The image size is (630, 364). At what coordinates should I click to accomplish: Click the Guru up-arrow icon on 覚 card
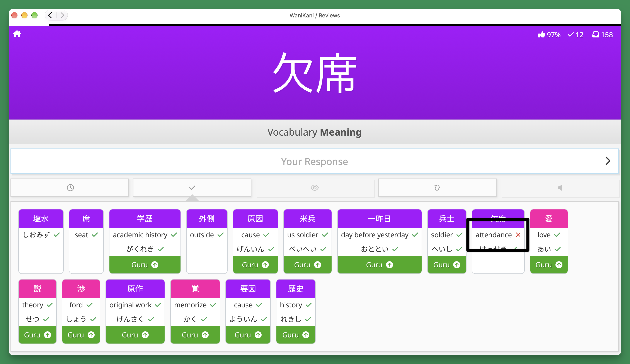pyautogui.click(x=205, y=335)
